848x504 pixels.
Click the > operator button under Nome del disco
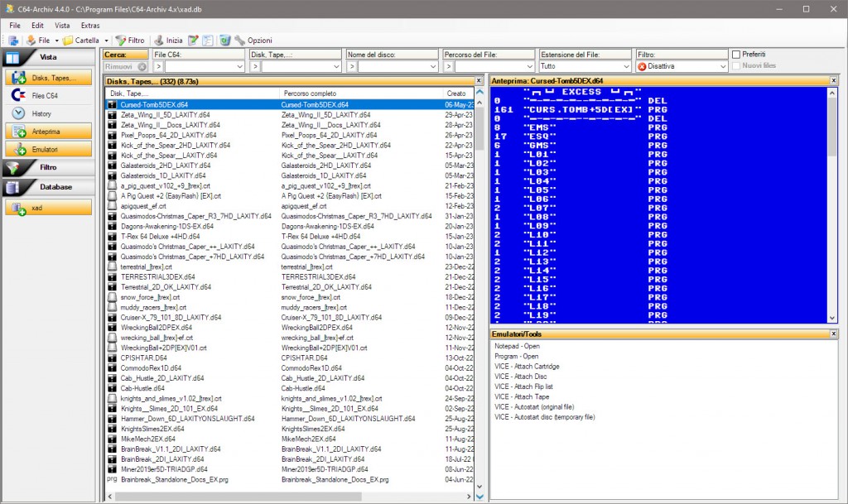[x=351, y=66]
